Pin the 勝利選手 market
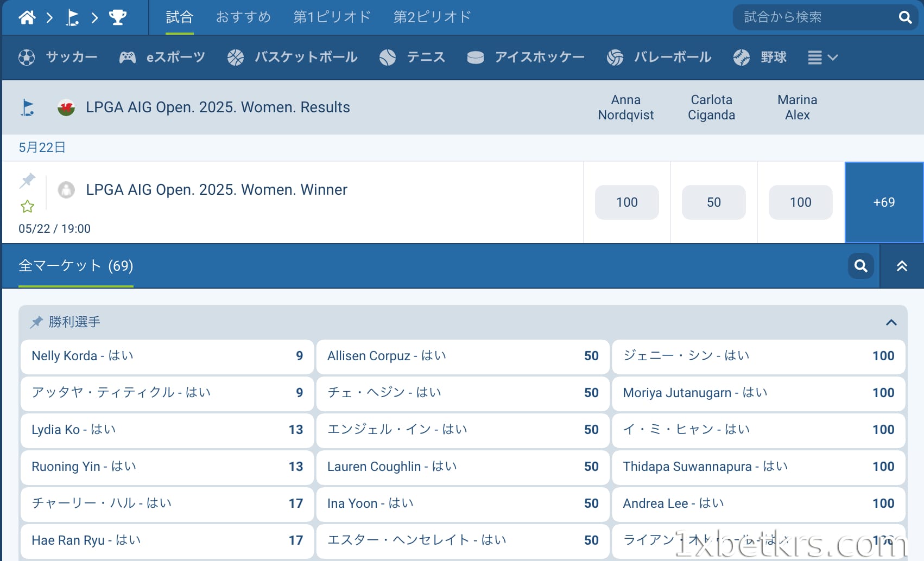The height and width of the screenshot is (561, 924). point(36,322)
